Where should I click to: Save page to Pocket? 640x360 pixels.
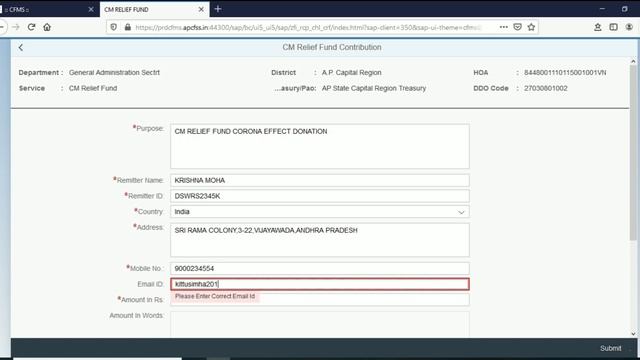tap(517, 27)
